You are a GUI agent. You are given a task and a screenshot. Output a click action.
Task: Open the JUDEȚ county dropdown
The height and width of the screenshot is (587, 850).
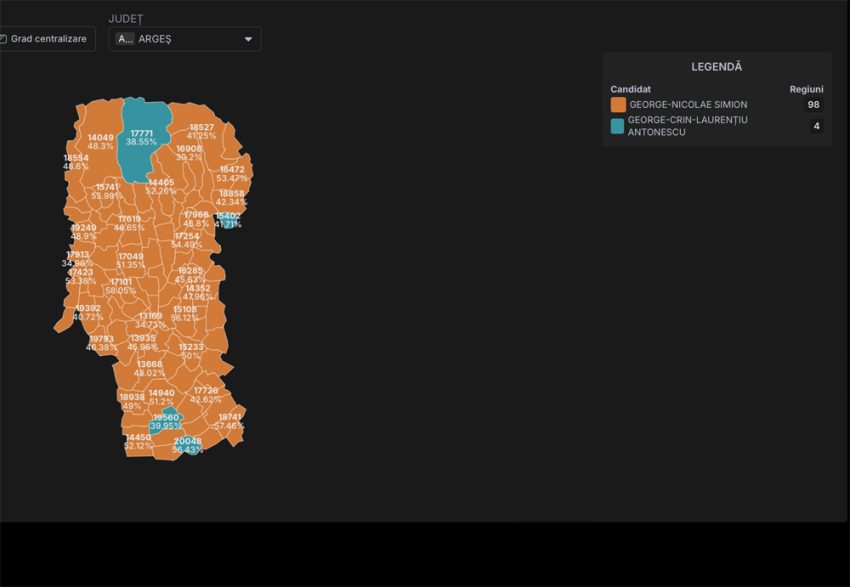184,39
